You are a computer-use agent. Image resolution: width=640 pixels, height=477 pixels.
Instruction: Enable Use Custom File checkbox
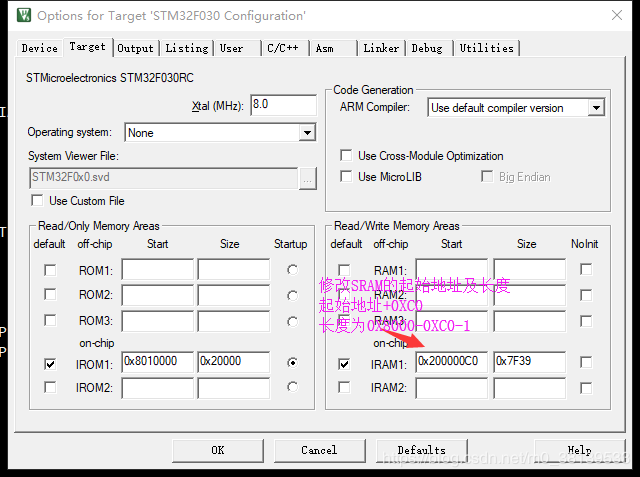pyautogui.click(x=37, y=200)
